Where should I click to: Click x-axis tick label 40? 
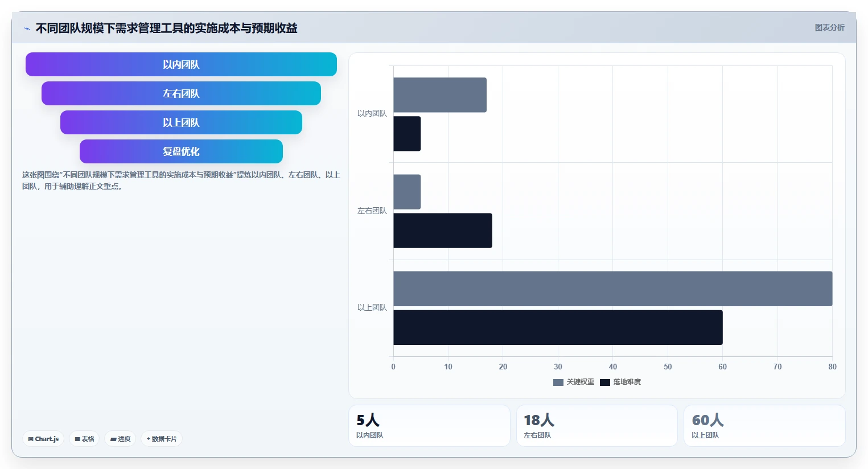613,367
